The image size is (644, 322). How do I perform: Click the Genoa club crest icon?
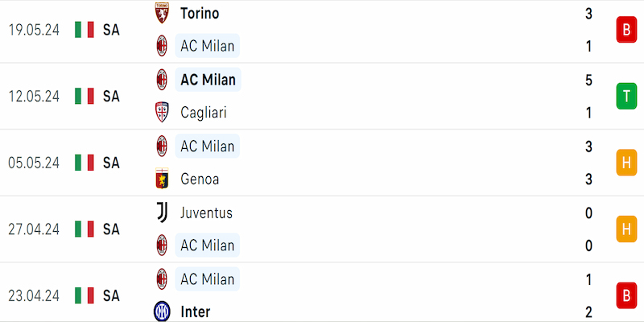tap(162, 179)
